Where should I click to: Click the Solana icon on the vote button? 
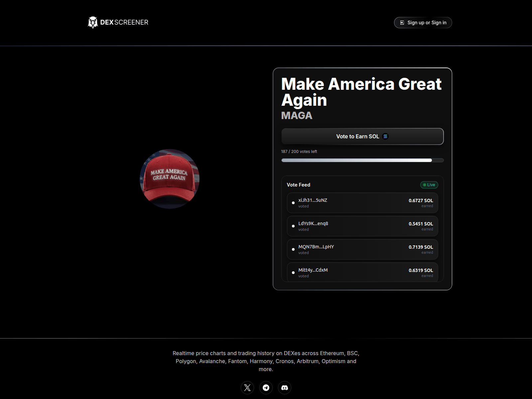coord(385,136)
